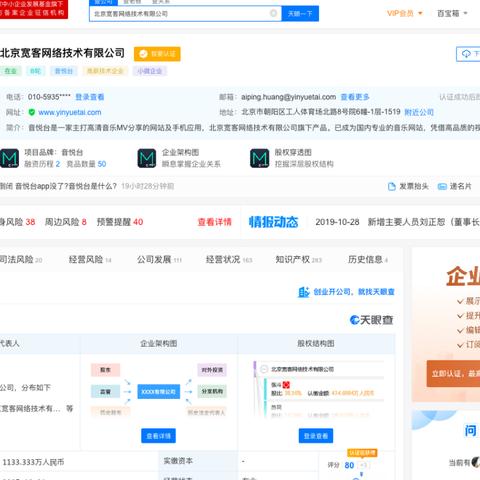This screenshot has width=480, height=480.
Task: Select the 小微企业 tag
Action: [x=149, y=71]
